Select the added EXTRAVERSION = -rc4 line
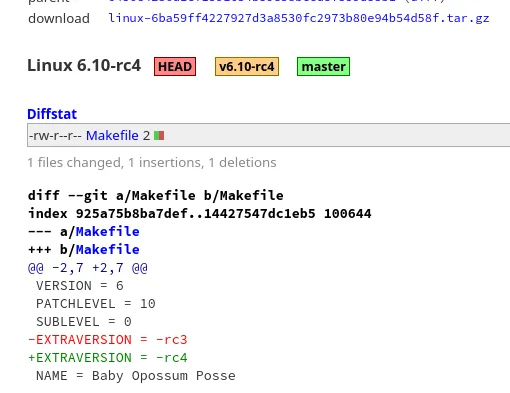The height and width of the screenshot is (393, 510). tap(108, 358)
